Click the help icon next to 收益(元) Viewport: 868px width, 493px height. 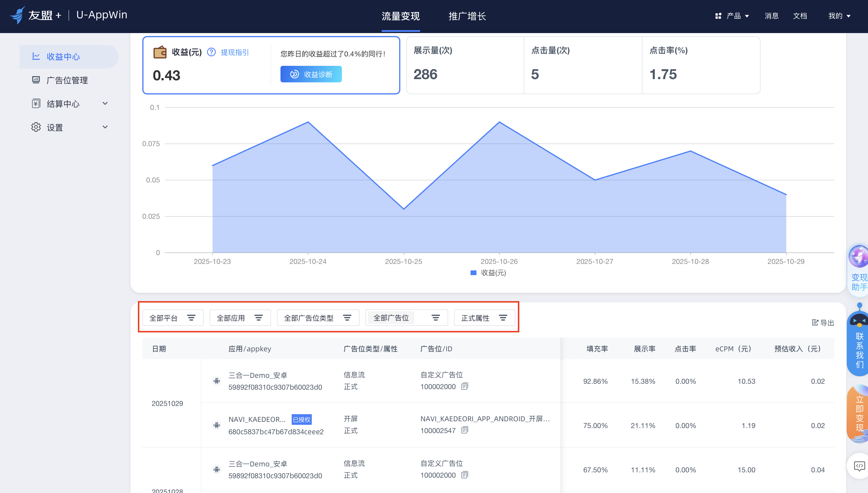point(211,52)
